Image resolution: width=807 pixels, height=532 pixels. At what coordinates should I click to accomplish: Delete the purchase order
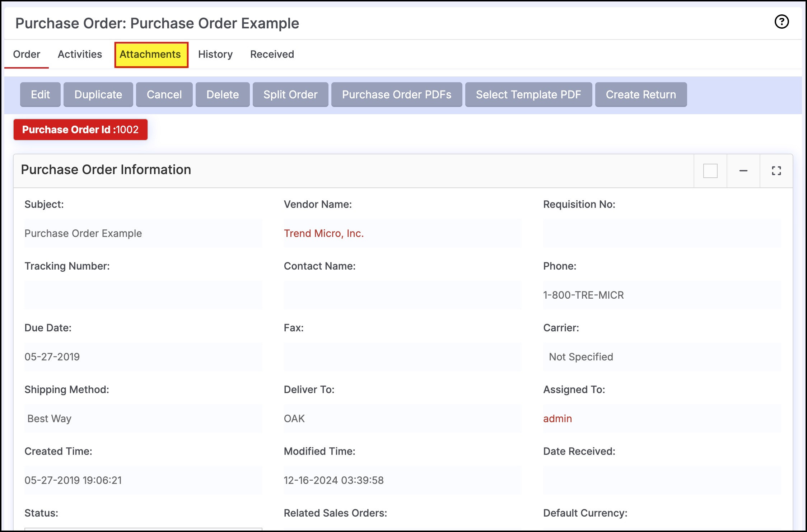tap(222, 95)
